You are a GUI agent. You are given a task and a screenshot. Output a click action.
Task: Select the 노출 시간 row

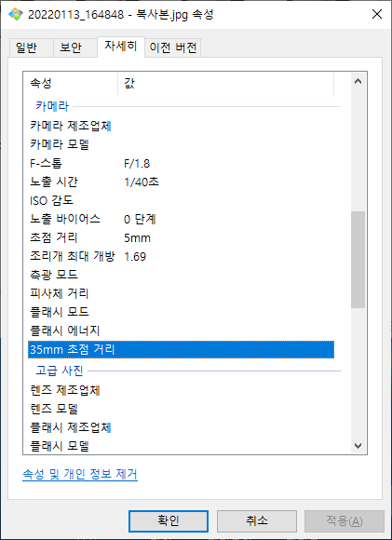tap(181, 182)
